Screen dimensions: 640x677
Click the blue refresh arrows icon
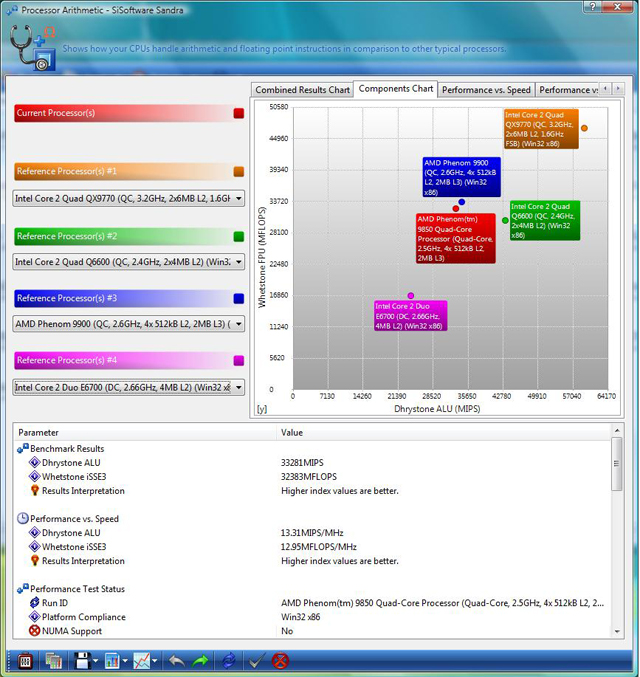[x=229, y=661]
